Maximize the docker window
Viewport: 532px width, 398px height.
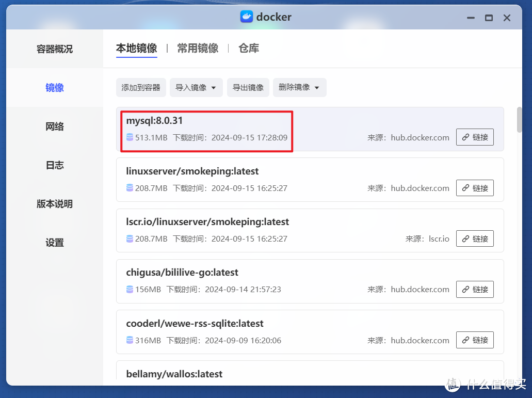[x=489, y=18]
